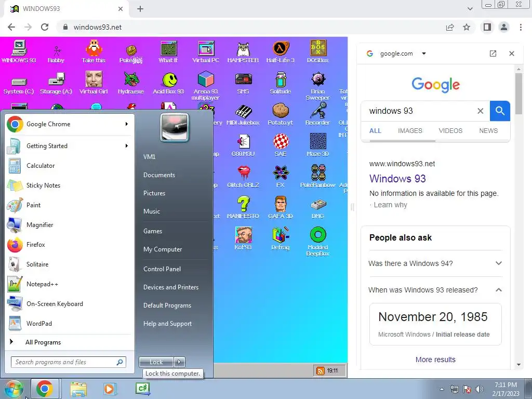Image resolution: width=532 pixels, height=399 pixels.
Task: Open the What If desktop icon
Action: pyautogui.click(x=168, y=52)
